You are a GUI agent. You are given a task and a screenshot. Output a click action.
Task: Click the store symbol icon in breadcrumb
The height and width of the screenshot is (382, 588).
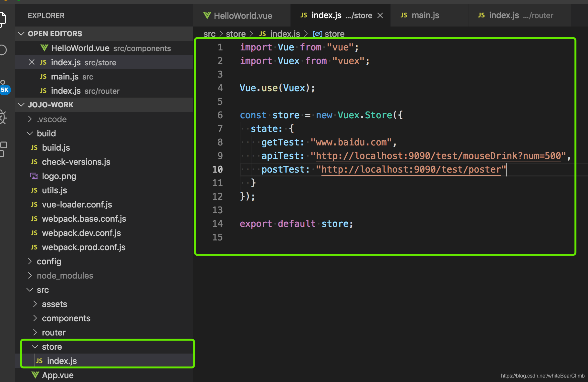coord(318,34)
